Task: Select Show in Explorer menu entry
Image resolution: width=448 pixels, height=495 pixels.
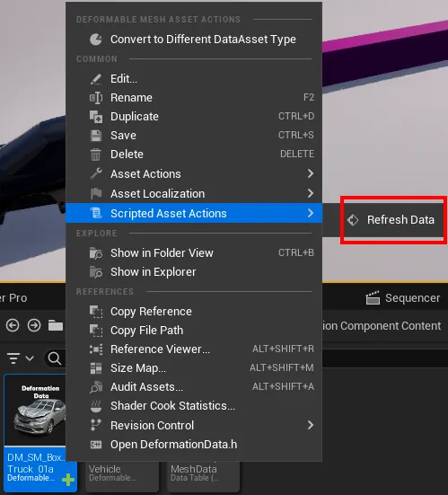Action: click(194, 272)
